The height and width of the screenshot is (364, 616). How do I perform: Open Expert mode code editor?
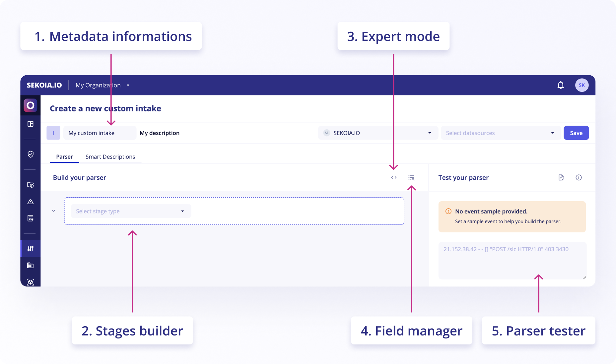(393, 177)
